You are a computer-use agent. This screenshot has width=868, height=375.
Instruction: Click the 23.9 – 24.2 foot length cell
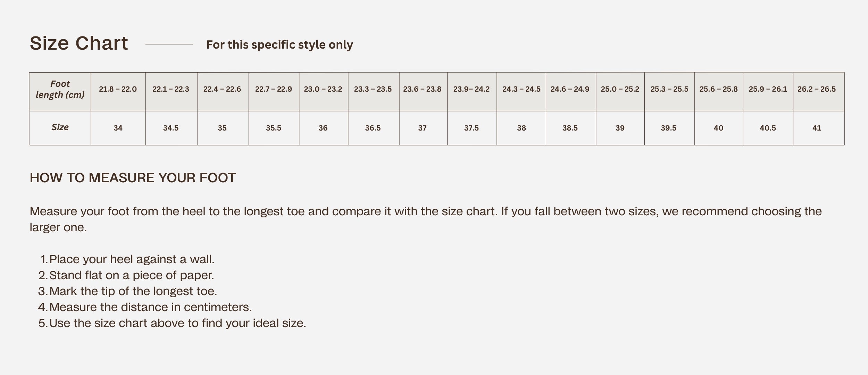click(x=471, y=89)
